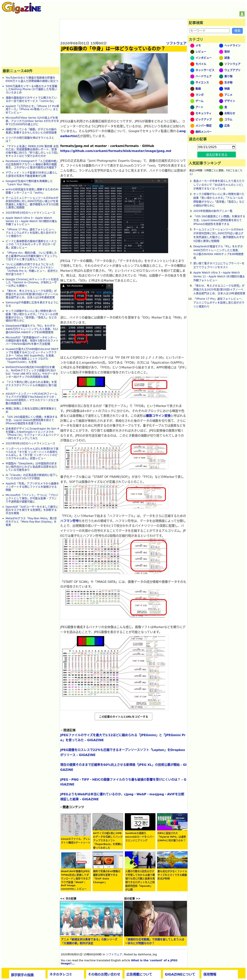247x980 pixels.
Task: Click the black dot beside お知らせ
Action: [x=221, y=113]
